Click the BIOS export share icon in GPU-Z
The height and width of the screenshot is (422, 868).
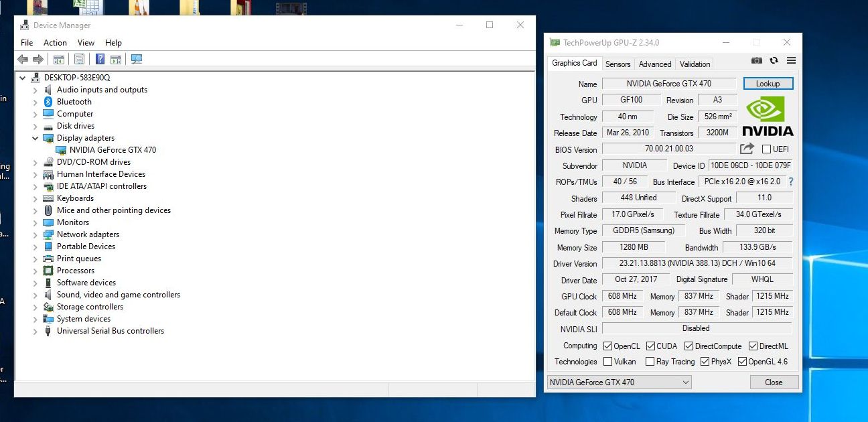click(x=747, y=149)
